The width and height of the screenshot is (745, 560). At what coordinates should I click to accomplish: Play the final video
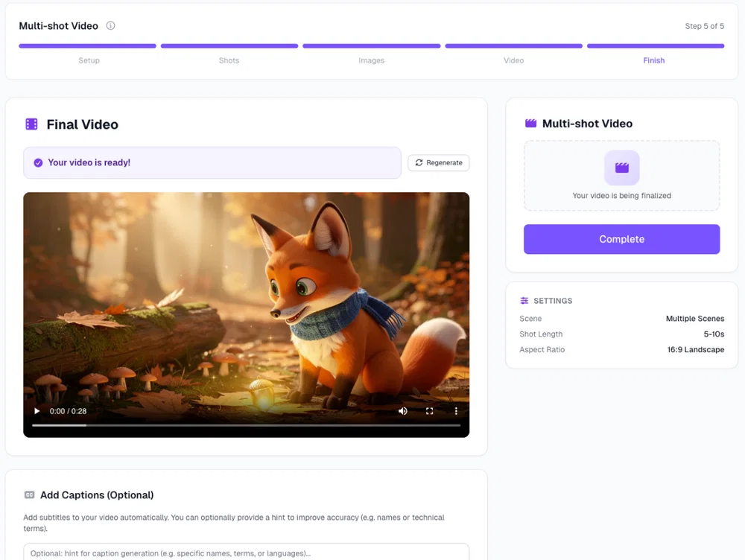coord(37,411)
